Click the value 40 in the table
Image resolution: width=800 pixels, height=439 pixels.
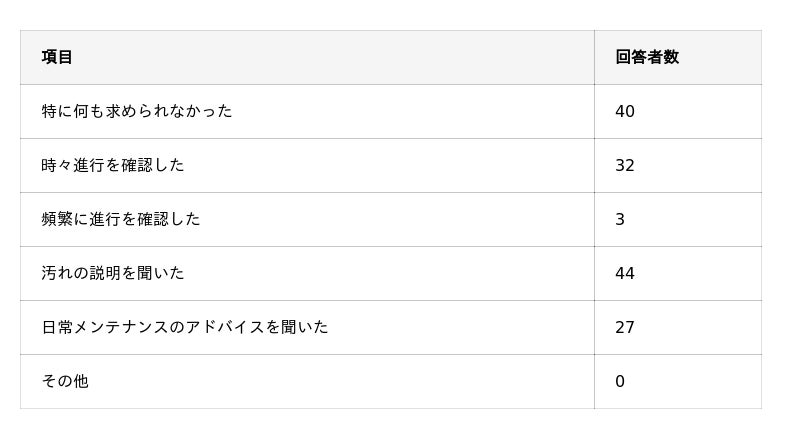pyautogui.click(x=625, y=111)
